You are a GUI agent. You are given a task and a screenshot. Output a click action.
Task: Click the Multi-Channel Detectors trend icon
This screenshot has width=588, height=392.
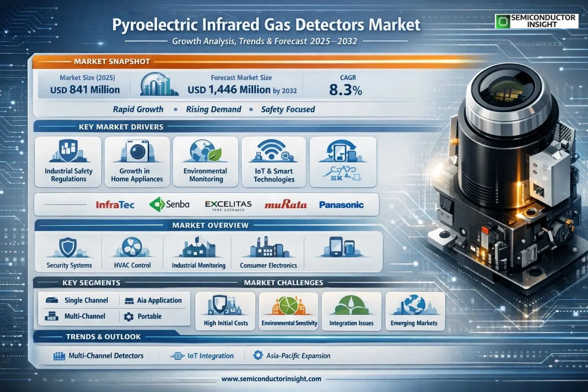tap(59, 356)
